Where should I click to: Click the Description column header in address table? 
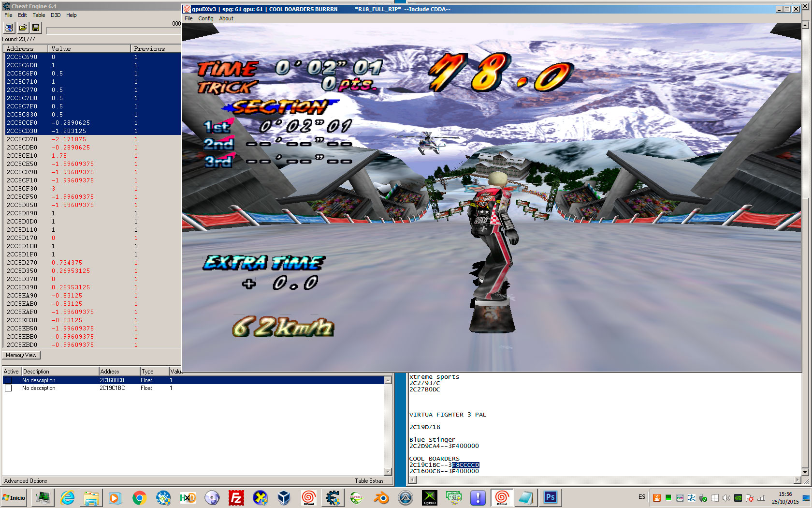pos(60,372)
